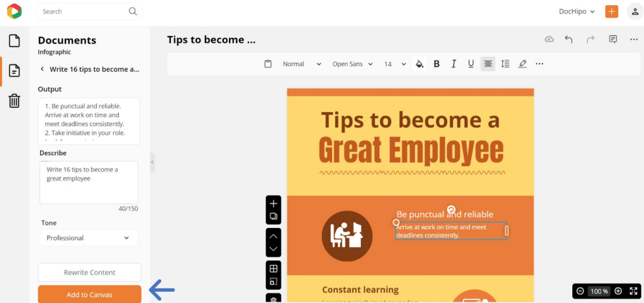Click the 100 % zoom level value
644x303 pixels.
pos(599,291)
